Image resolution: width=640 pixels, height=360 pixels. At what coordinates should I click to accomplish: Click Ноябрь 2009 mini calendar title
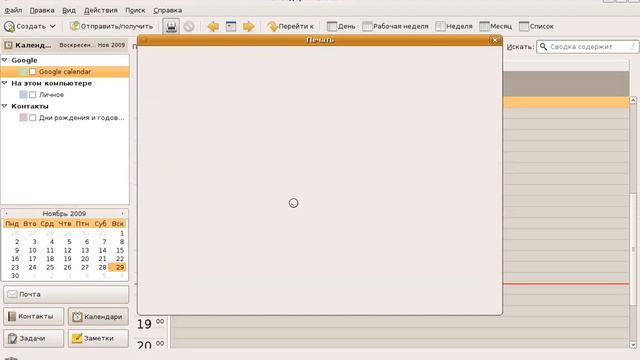coord(64,213)
